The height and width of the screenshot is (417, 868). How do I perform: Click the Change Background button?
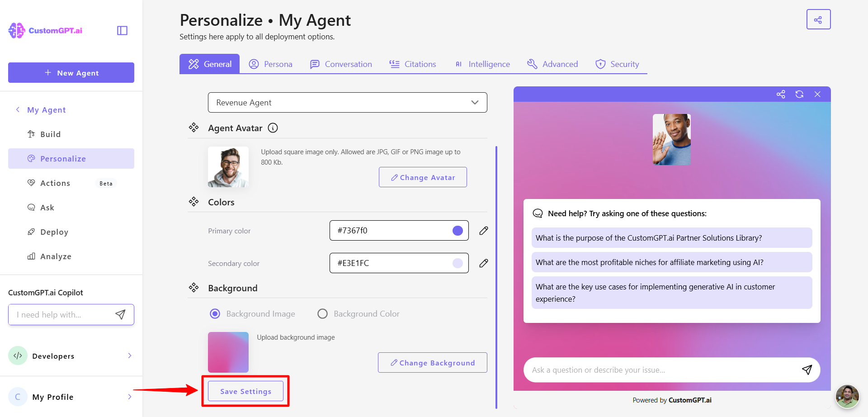coord(433,363)
